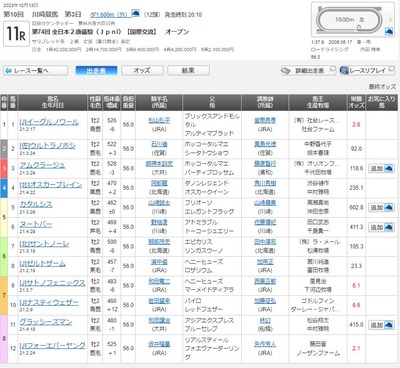Go back via レース一覧へ button

pyautogui.click(x=36, y=71)
